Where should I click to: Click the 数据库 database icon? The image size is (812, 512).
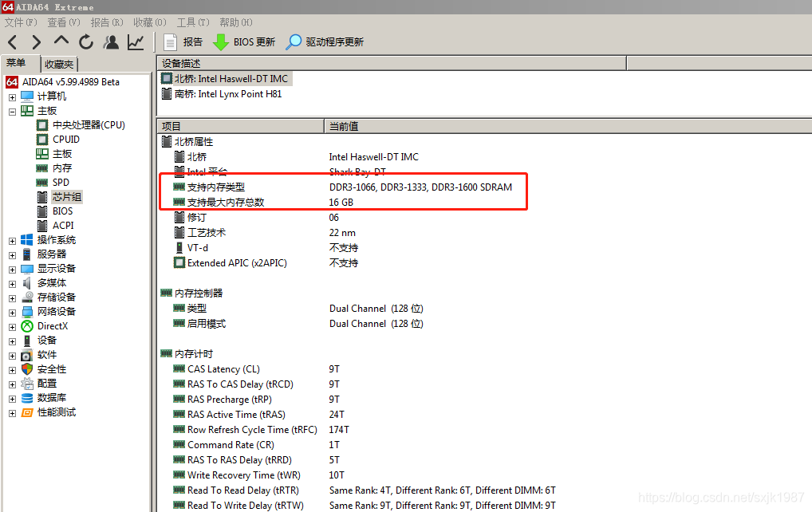[27, 398]
